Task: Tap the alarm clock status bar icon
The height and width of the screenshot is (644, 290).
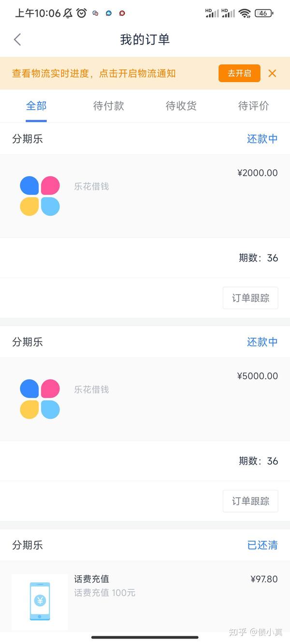Action: (x=81, y=14)
